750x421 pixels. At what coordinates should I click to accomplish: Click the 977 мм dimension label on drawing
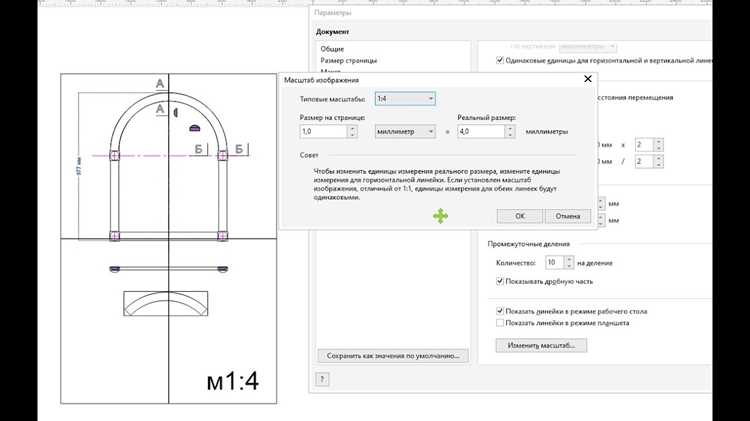[x=79, y=166]
